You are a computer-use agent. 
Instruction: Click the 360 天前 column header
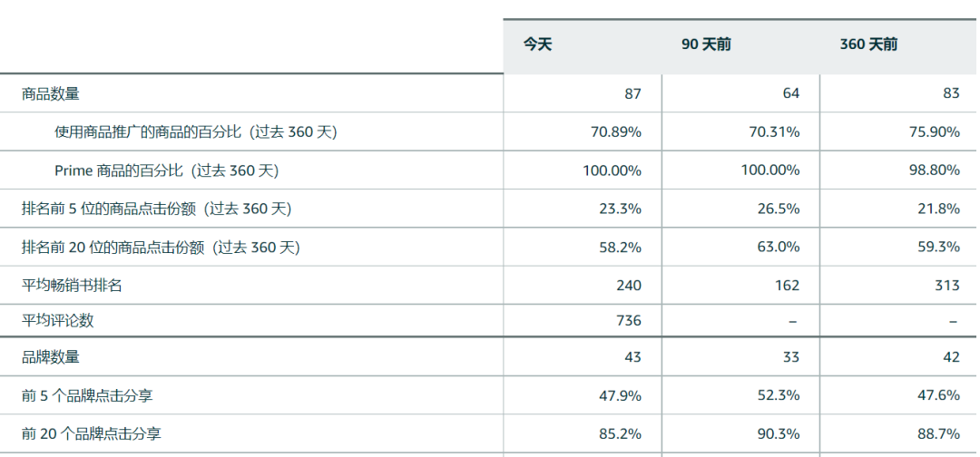[x=868, y=44]
